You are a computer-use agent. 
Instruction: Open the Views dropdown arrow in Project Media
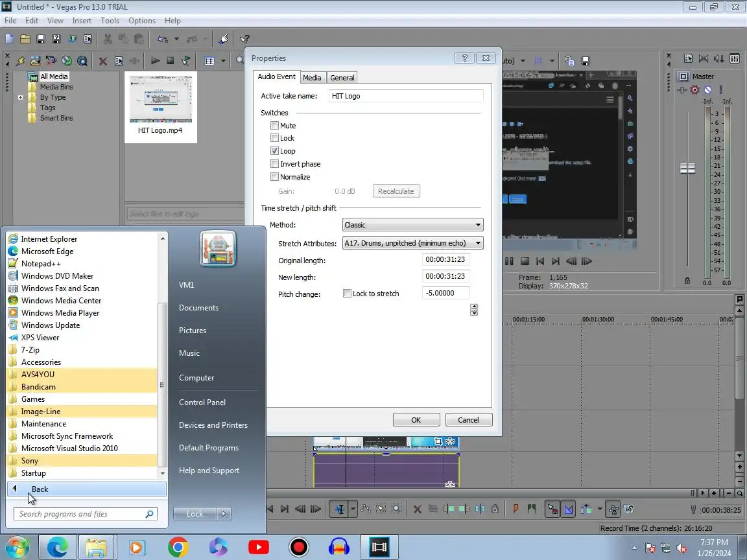point(223,61)
